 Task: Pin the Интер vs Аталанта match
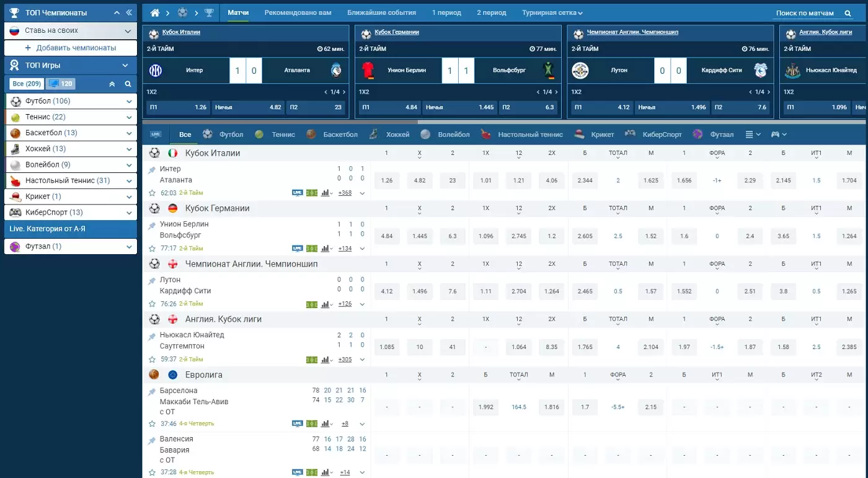pyautogui.click(x=152, y=169)
